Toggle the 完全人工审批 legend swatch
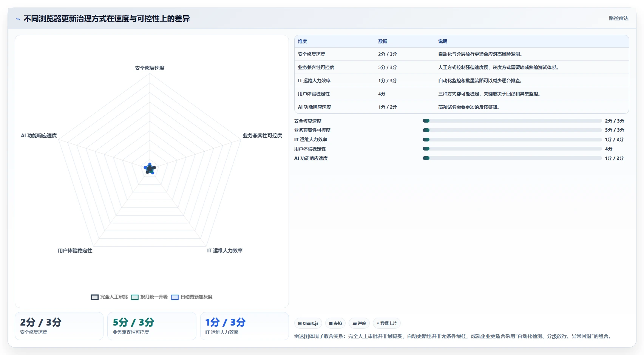The image size is (644, 355). [x=94, y=297]
